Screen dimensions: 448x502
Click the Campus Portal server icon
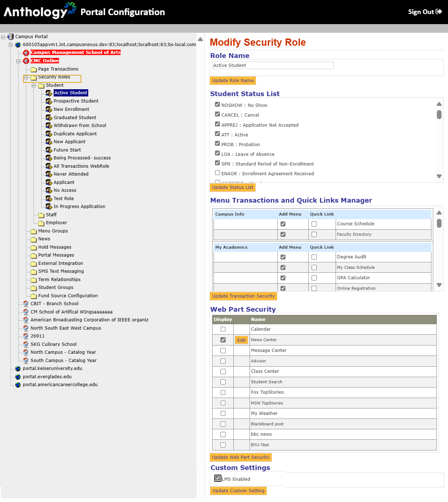pos(10,37)
